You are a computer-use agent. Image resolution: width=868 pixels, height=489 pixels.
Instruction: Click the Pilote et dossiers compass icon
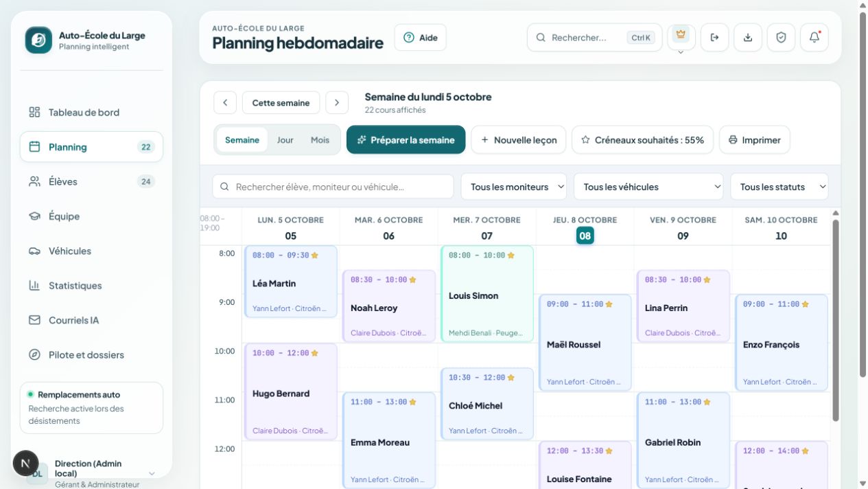(x=34, y=355)
